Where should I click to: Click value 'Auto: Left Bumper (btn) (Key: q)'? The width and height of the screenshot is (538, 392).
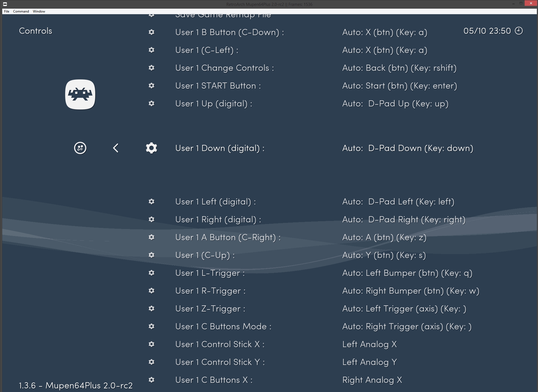(x=407, y=273)
